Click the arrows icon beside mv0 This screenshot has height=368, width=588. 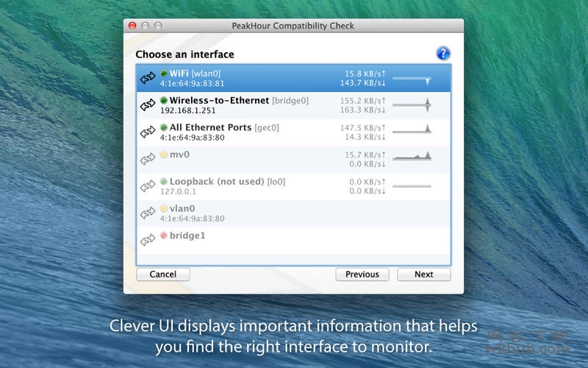pyautogui.click(x=148, y=159)
